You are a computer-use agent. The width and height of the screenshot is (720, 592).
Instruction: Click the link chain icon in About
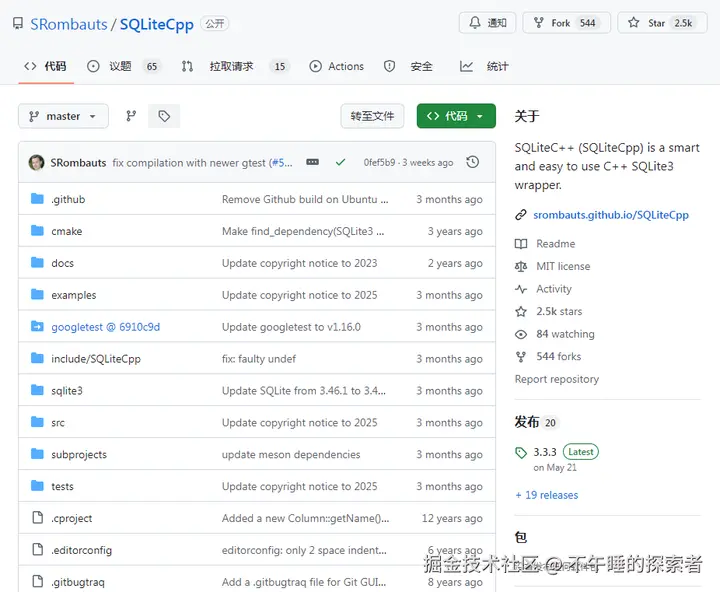[521, 214]
